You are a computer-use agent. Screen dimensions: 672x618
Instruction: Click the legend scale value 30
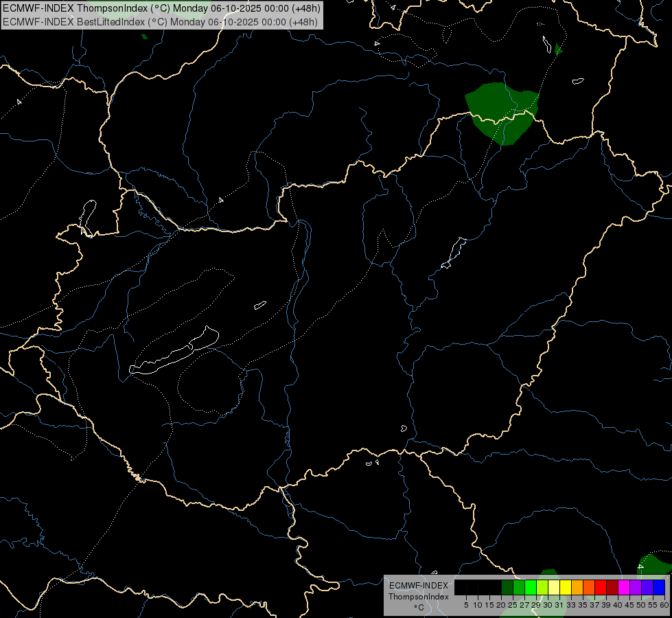548,605
